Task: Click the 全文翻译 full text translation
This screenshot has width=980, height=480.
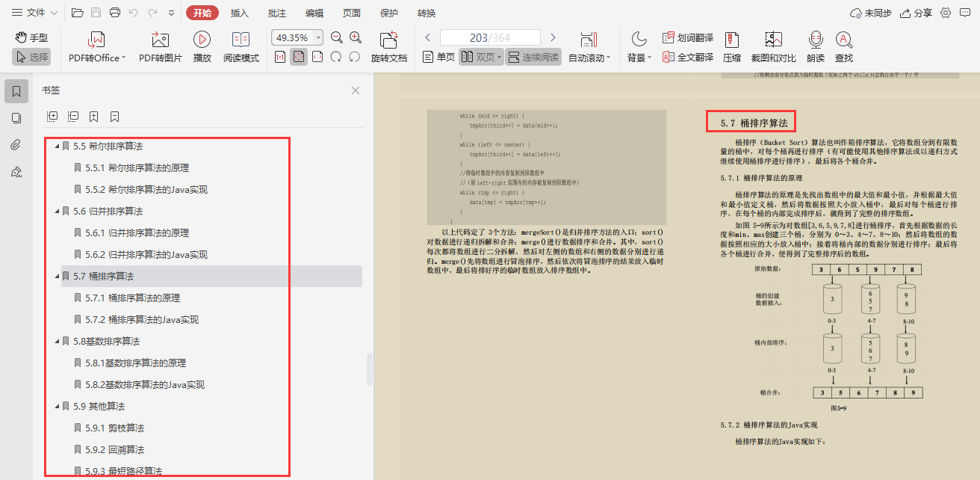Action: (688, 57)
